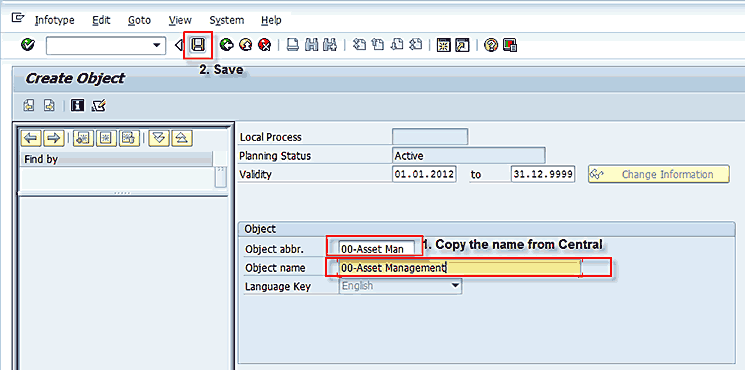Click the Find by header
This screenshot has width=745, height=370.
tap(116, 159)
